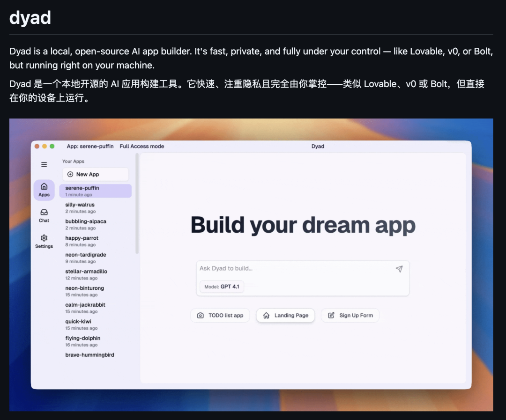Select the serene-puffin app
This screenshot has height=420, width=506.
95,191
